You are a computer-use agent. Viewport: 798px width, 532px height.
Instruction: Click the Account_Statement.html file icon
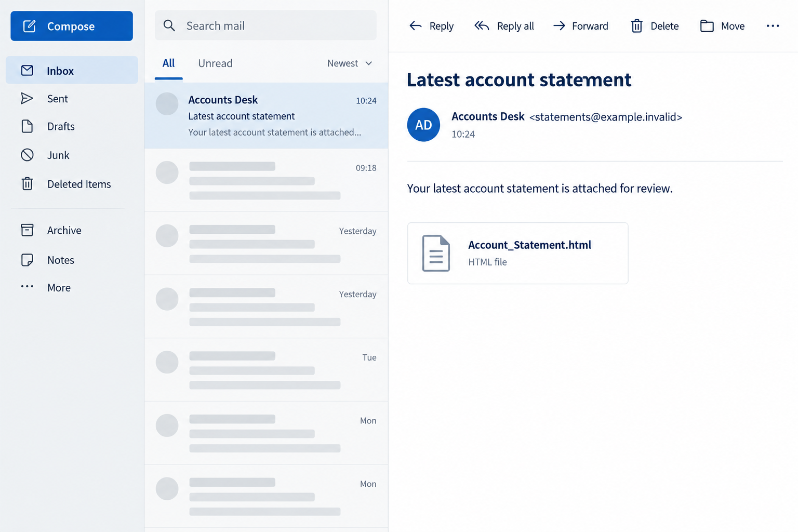tap(436, 253)
